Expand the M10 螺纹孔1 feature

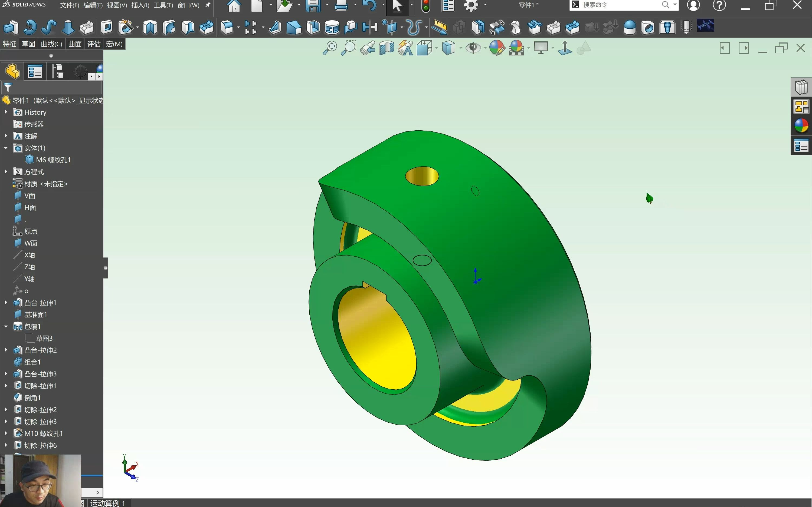(x=6, y=433)
